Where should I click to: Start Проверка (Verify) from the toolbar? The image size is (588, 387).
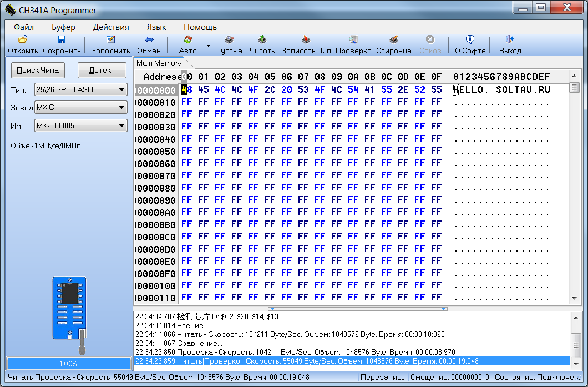[x=353, y=40]
